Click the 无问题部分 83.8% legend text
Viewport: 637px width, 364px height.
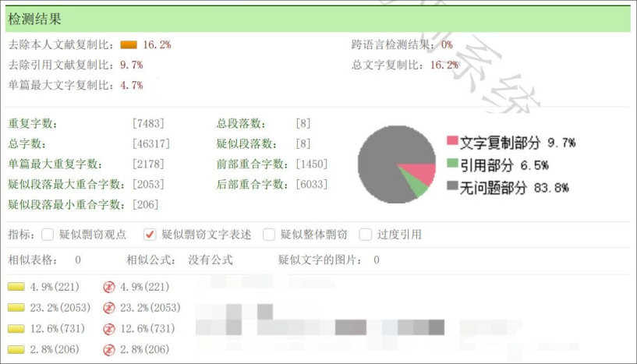point(514,188)
